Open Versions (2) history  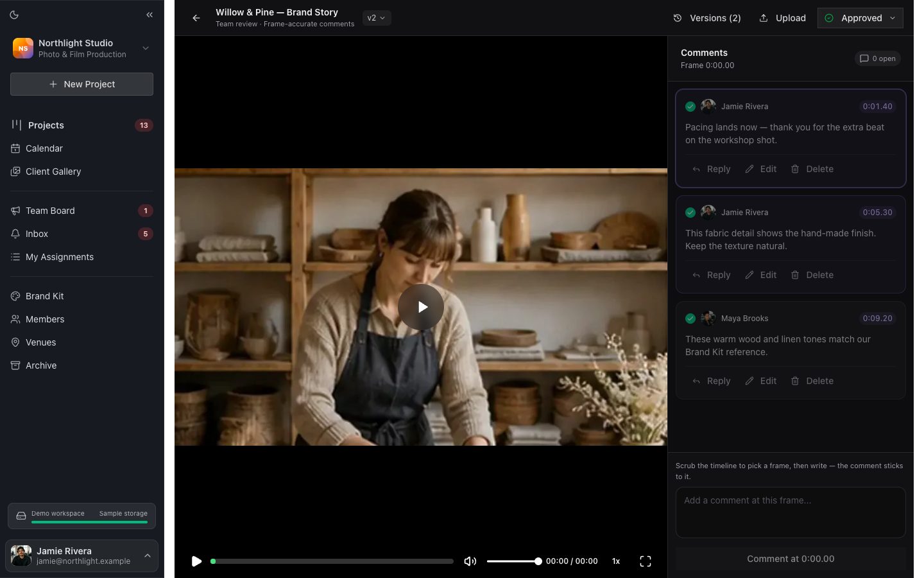click(707, 18)
